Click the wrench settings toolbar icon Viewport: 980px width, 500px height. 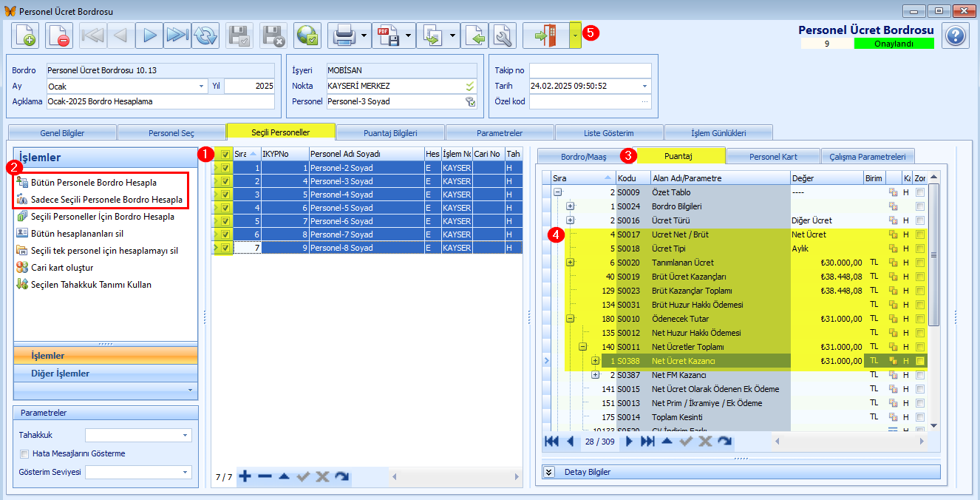pyautogui.click(x=504, y=35)
